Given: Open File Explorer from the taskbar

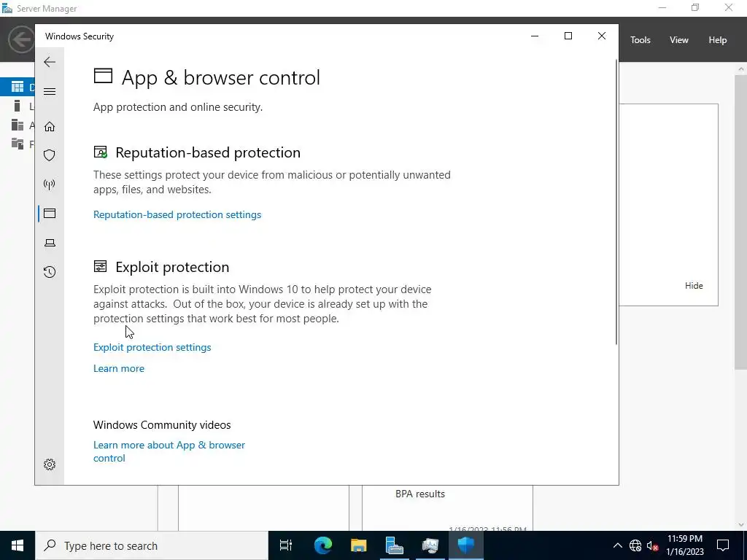Looking at the screenshot, I should (x=359, y=545).
